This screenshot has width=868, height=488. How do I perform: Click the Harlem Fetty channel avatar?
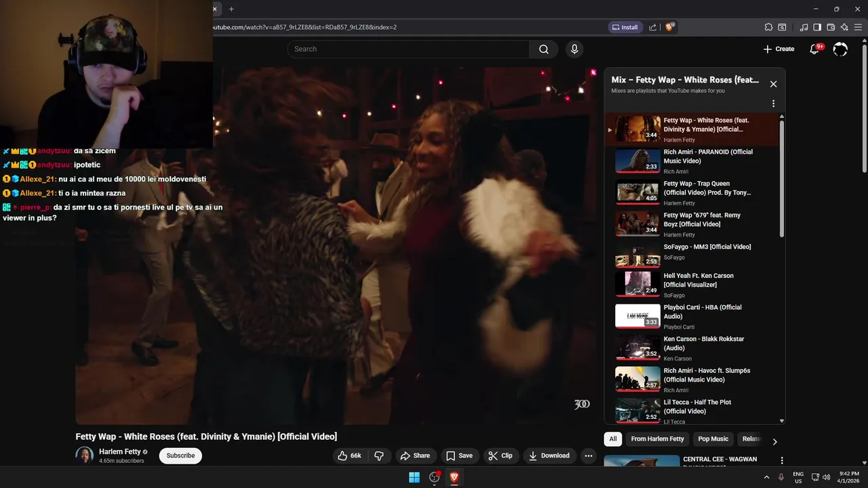85,455
